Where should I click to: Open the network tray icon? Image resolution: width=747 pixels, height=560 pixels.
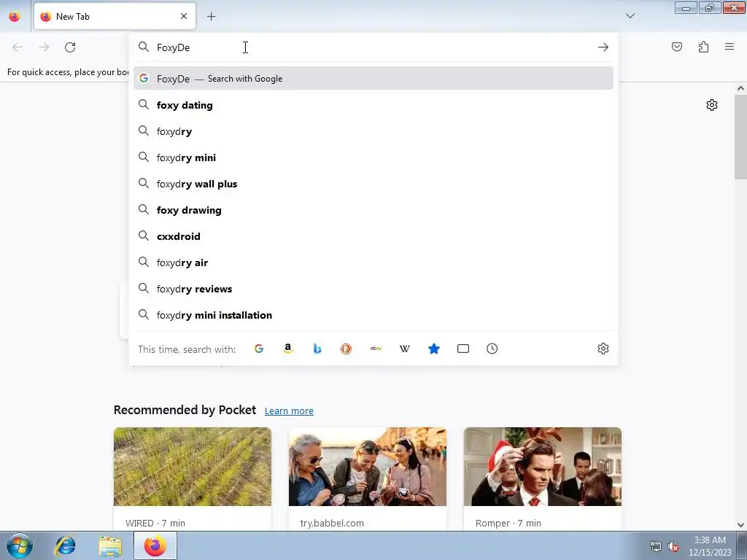click(656, 547)
